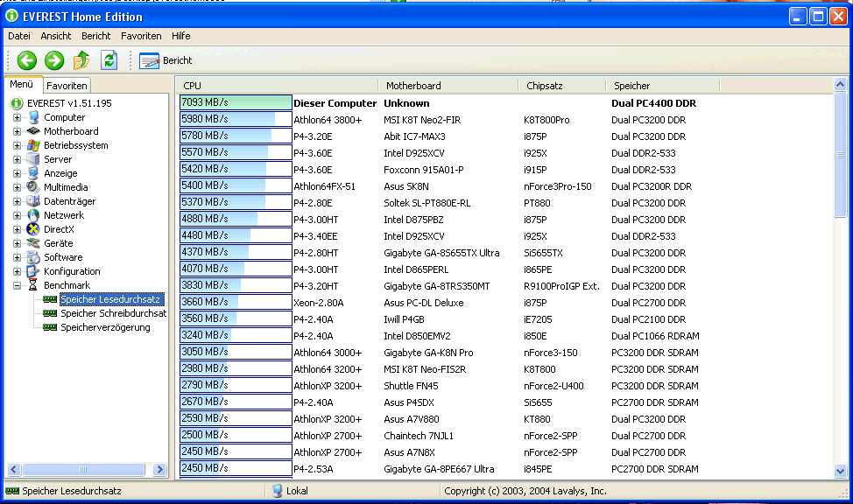Open the Datei menu
Screen dimensions: 853x504
point(19,36)
